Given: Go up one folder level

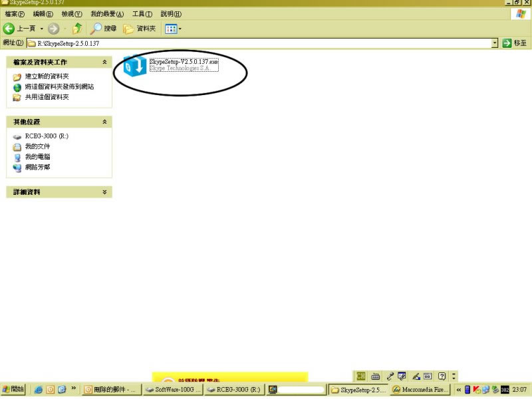Looking at the screenshot, I should click(77, 29).
